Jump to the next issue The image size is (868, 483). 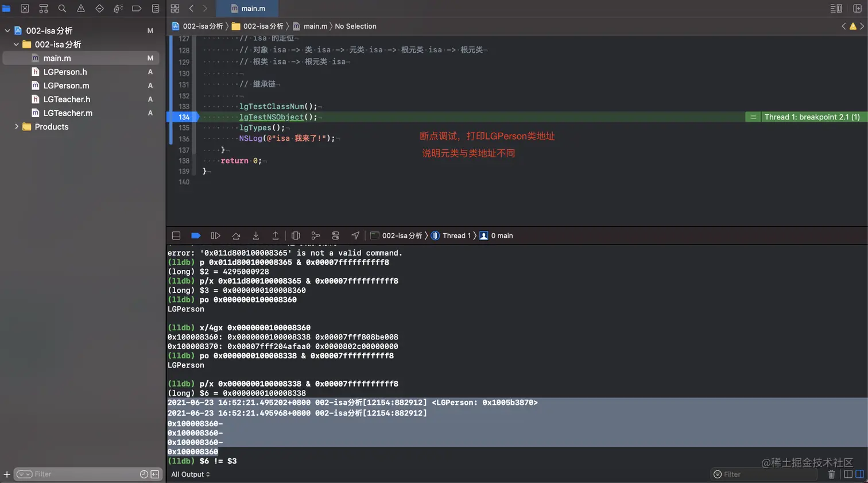pyautogui.click(x=862, y=26)
